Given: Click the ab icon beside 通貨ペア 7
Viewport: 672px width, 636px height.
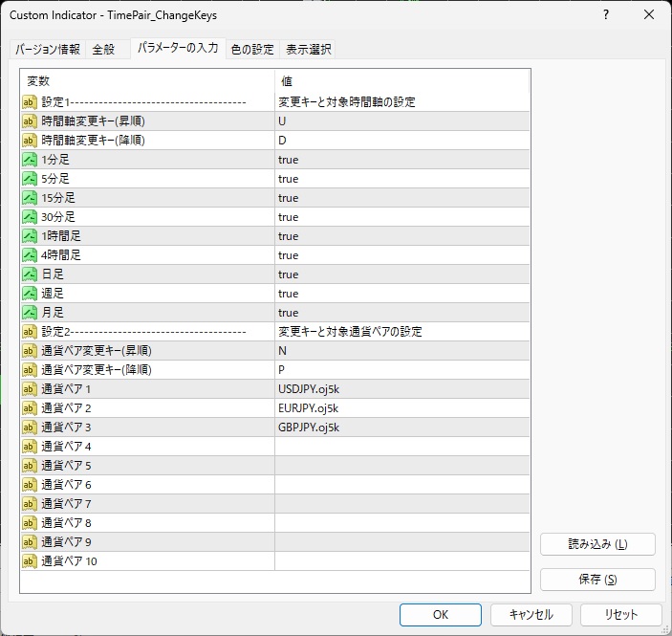Looking at the screenshot, I should (x=30, y=504).
